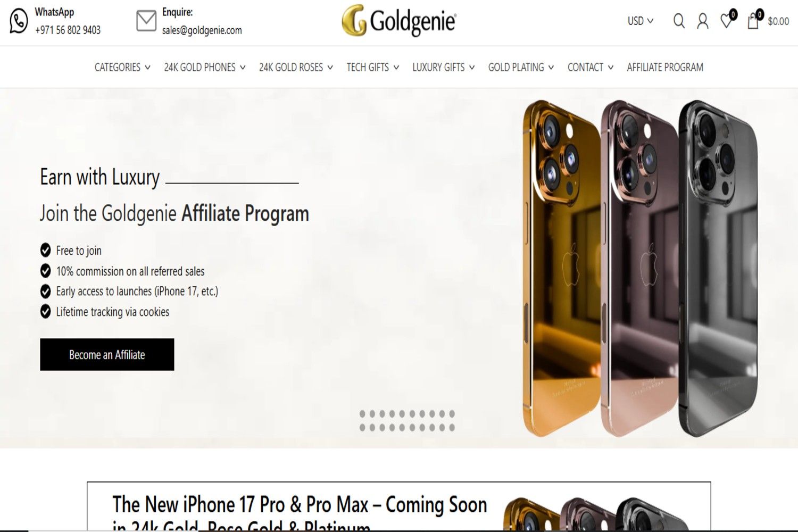
Task: Open the user account icon
Action: click(703, 21)
